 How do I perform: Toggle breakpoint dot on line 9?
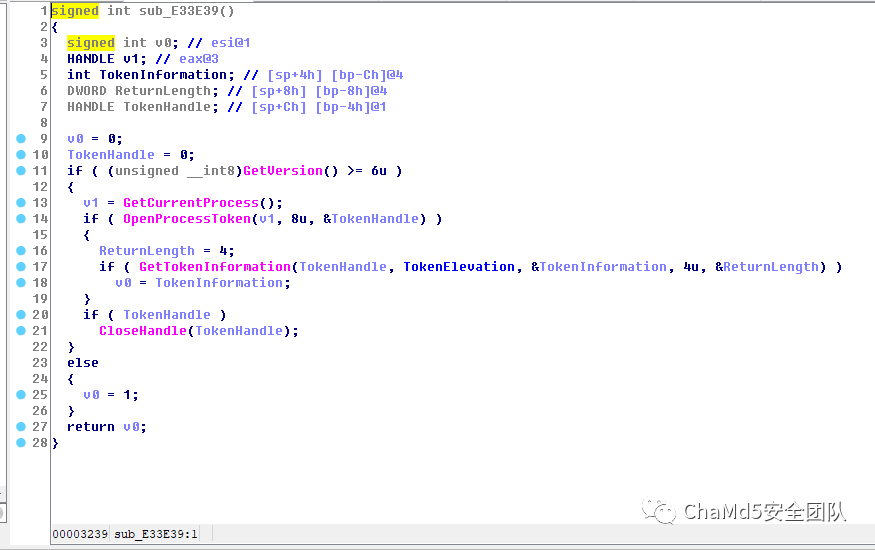tap(21, 138)
